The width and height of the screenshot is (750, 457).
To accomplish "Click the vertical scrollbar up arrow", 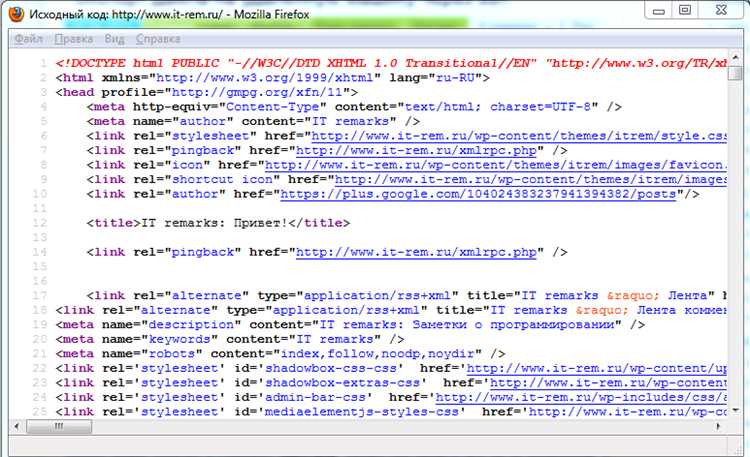I will point(735,56).
